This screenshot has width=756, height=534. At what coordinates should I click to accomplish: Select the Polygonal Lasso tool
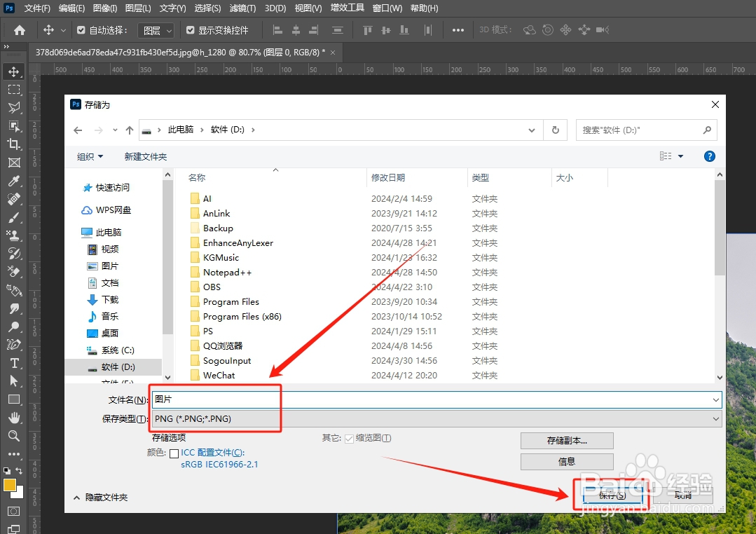[13, 108]
